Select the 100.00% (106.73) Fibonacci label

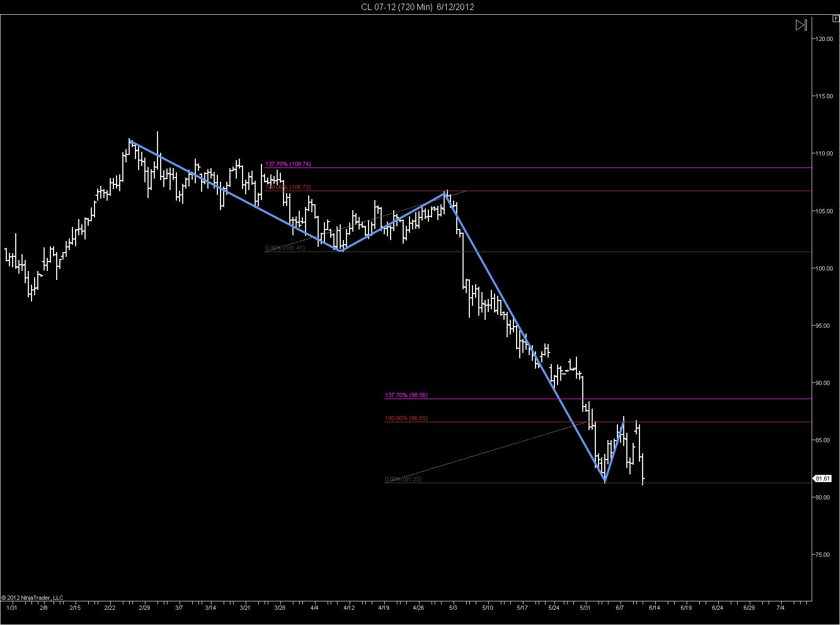[288, 187]
